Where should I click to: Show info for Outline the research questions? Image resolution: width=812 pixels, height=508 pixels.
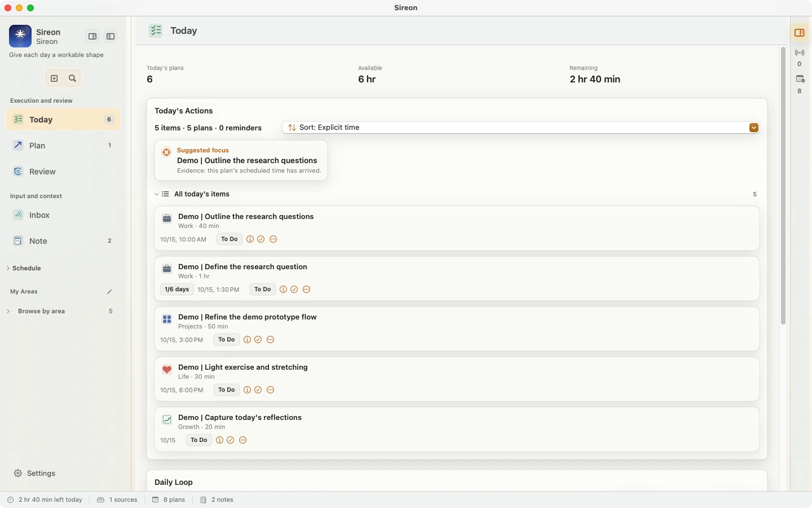250,239
